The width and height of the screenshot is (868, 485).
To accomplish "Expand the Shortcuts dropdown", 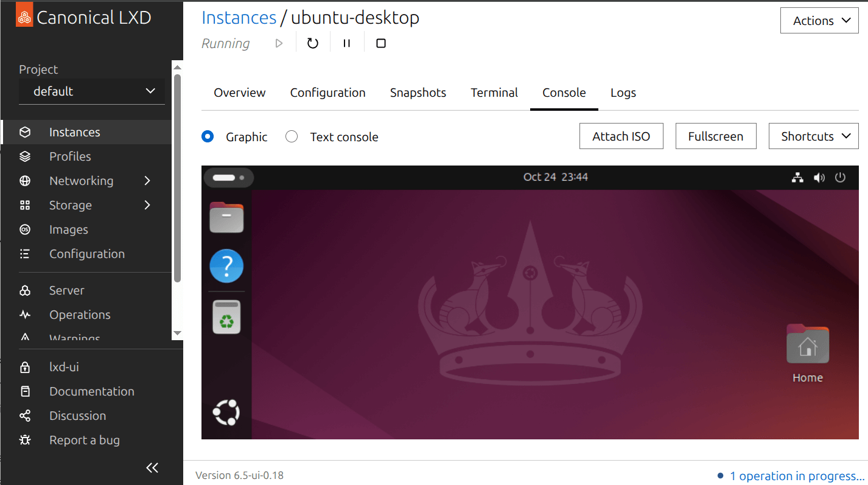I will point(813,136).
